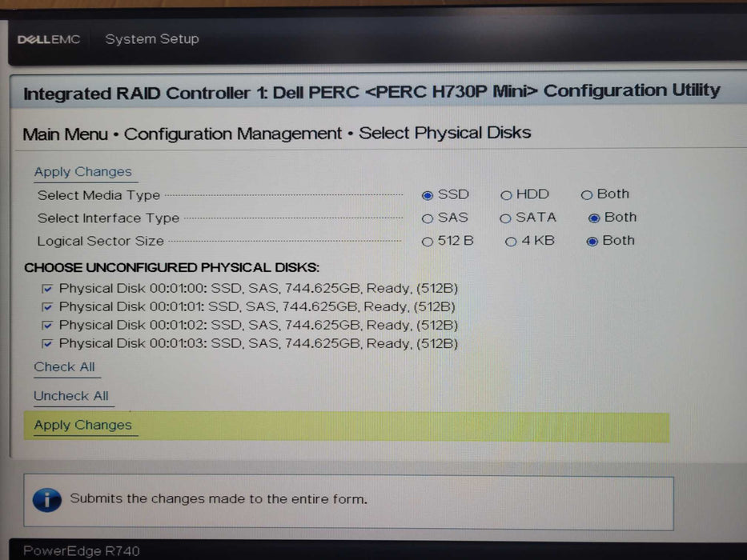Uncheck Physical Disk 00:01:03 checkbox
Image resolution: width=747 pixels, height=560 pixels.
point(46,343)
